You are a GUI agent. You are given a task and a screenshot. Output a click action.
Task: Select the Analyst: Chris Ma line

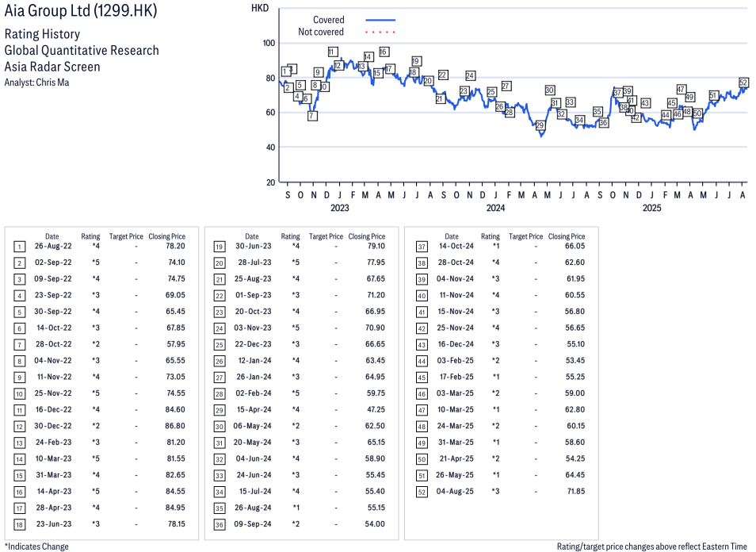point(36,82)
